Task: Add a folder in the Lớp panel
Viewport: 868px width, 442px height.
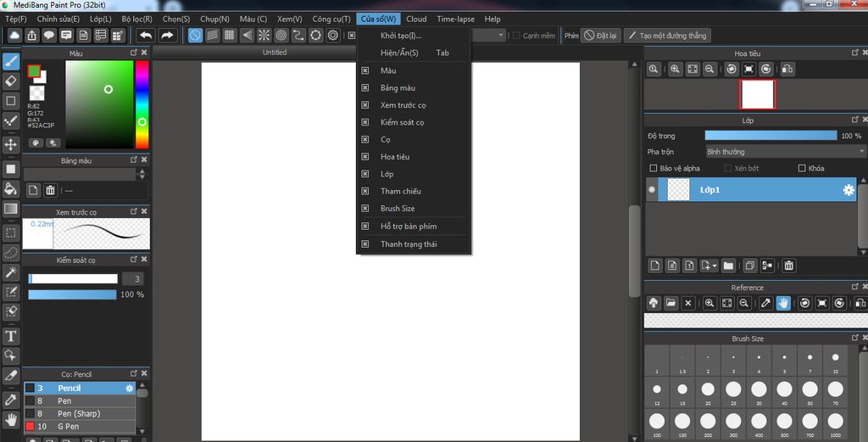Action: tap(728, 266)
